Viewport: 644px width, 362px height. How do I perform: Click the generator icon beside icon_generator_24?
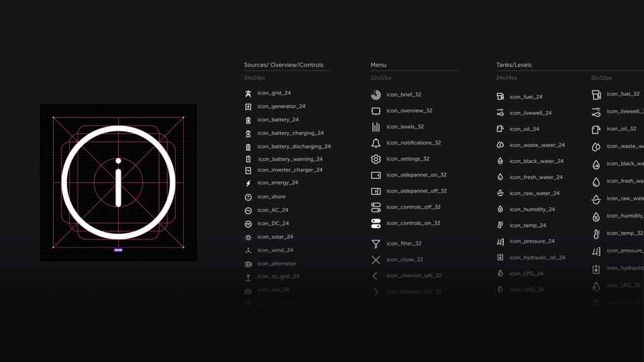pos(248,107)
